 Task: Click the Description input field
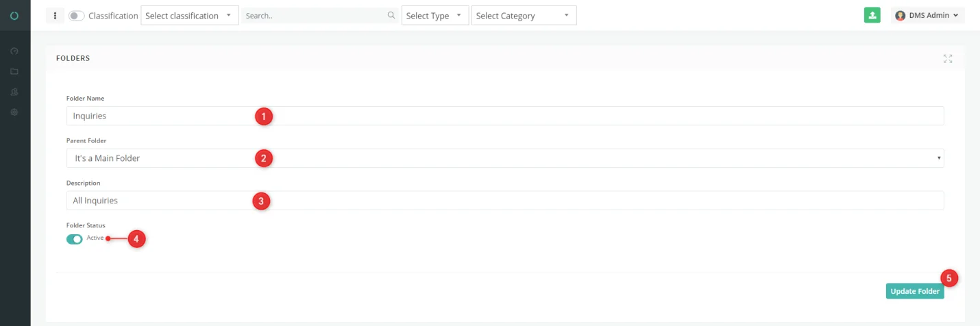[x=505, y=201]
